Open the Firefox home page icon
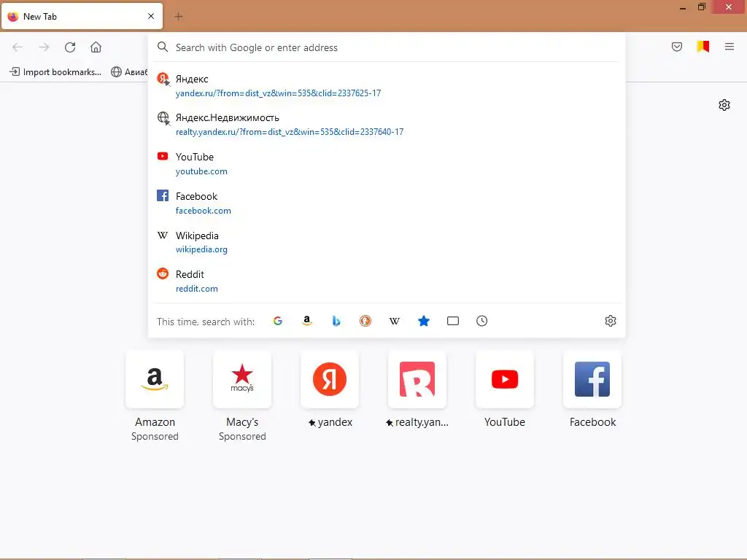 pyautogui.click(x=96, y=47)
